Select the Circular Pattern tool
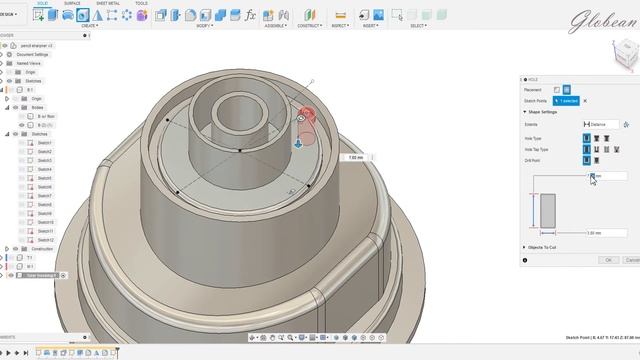This screenshot has width=640, height=360. tap(127, 15)
